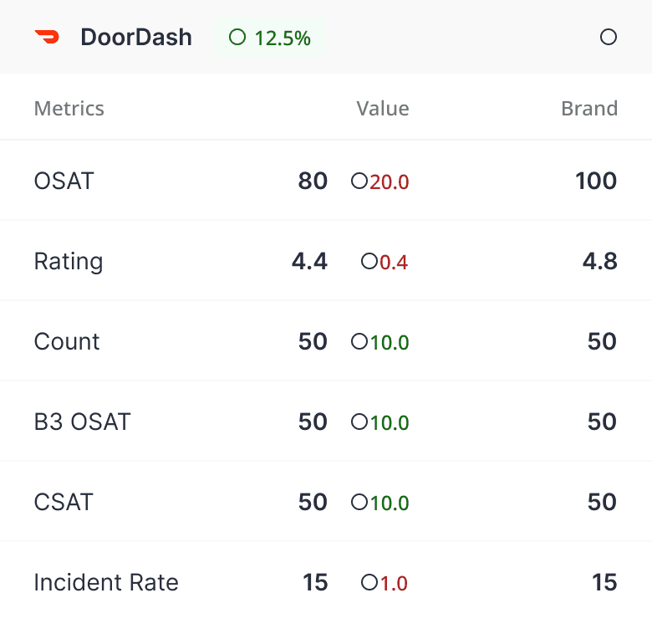The image size is (652, 644).
Task: Click the OSAT brand value of 100
Action: click(595, 181)
